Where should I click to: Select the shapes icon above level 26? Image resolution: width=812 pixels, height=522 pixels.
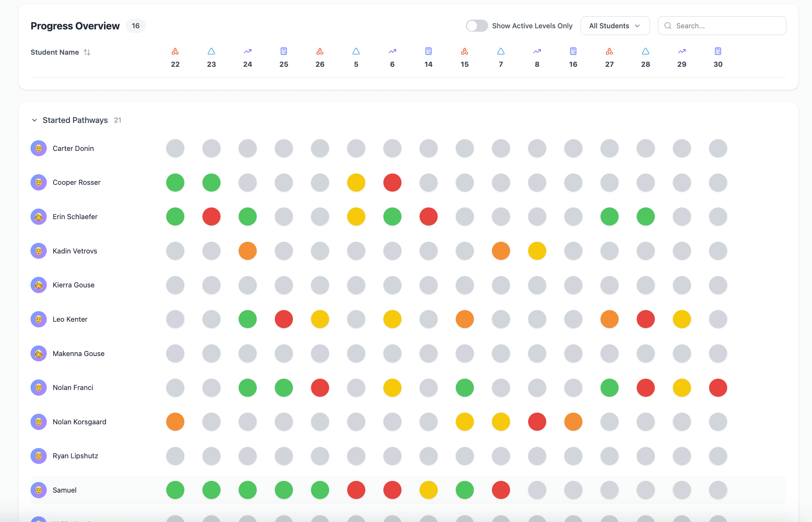coord(320,51)
